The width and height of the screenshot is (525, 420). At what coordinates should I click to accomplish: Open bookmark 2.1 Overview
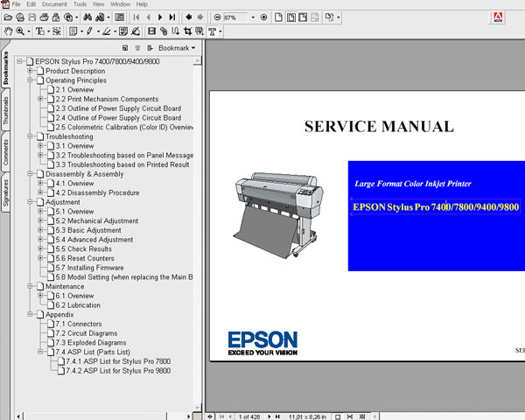click(x=74, y=90)
